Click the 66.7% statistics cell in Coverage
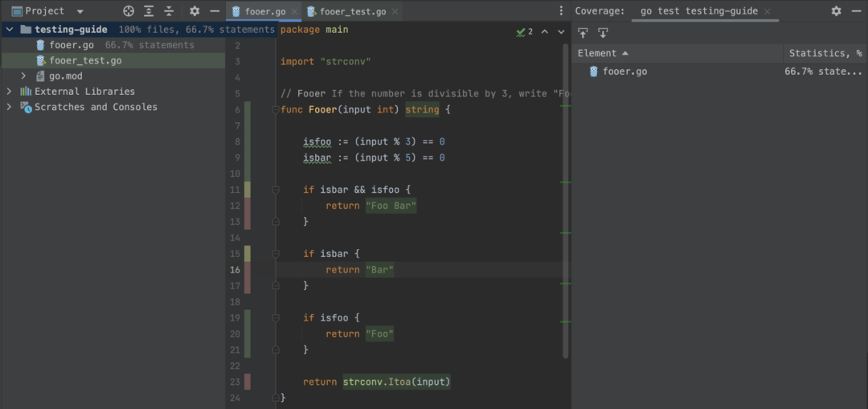Screen dimensions: 868x409 coord(823,72)
